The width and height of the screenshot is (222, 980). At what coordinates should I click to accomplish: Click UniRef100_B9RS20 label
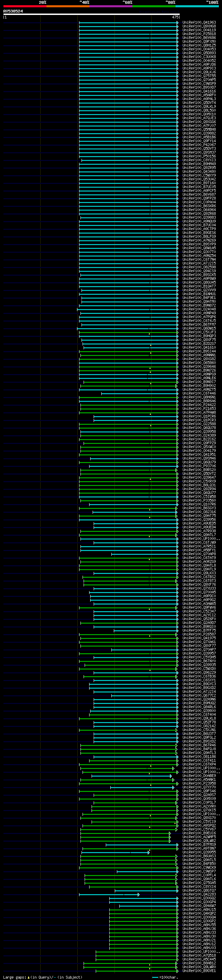(199, 470)
